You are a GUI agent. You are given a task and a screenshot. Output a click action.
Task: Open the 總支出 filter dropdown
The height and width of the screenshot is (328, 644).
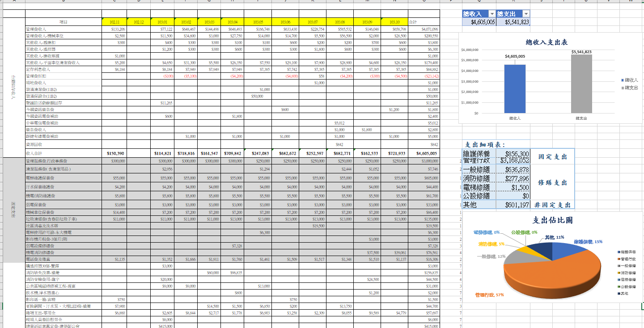526,14
